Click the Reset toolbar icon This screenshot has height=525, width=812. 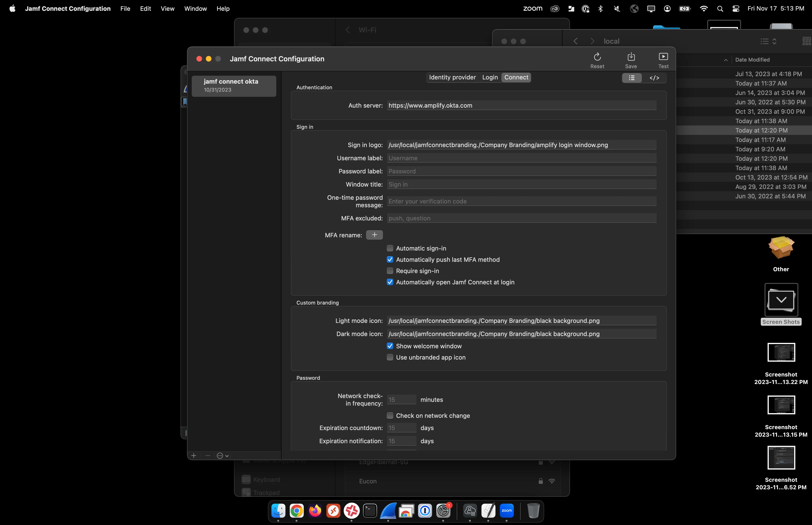click(597, 57)
